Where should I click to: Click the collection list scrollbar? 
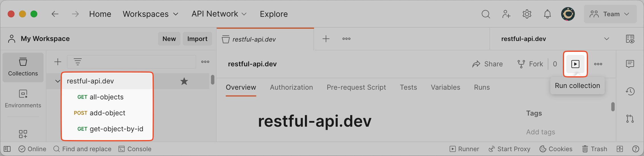pos(213,80)
